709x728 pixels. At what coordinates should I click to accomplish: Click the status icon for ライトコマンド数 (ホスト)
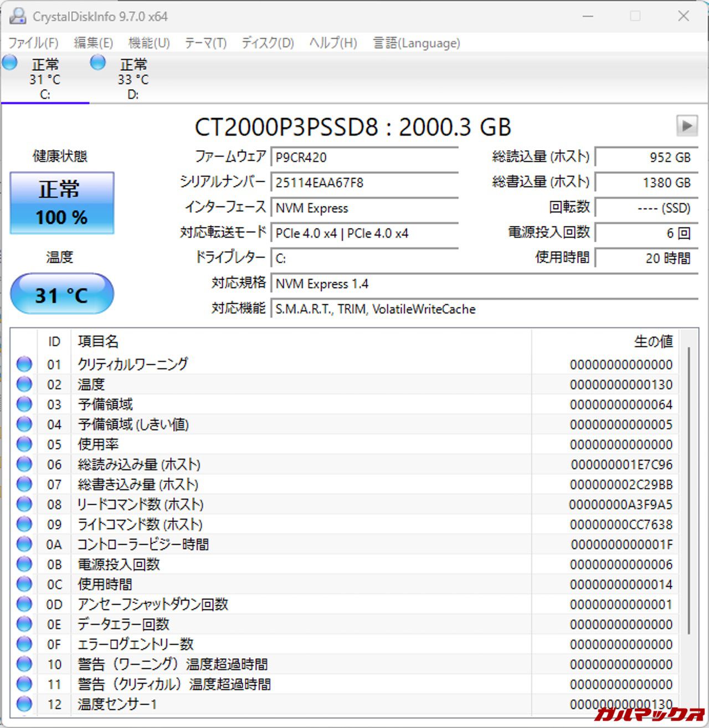click(24, 524)
